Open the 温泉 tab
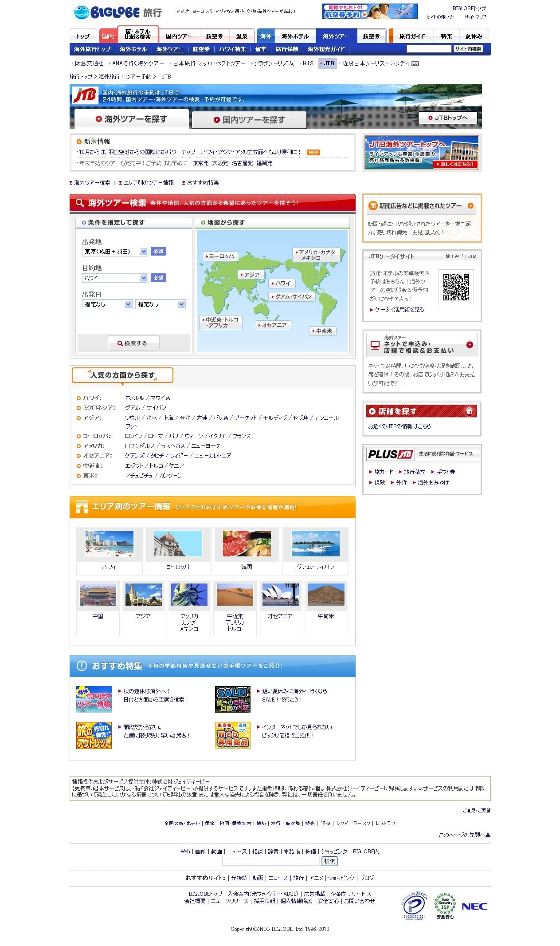 242,36
